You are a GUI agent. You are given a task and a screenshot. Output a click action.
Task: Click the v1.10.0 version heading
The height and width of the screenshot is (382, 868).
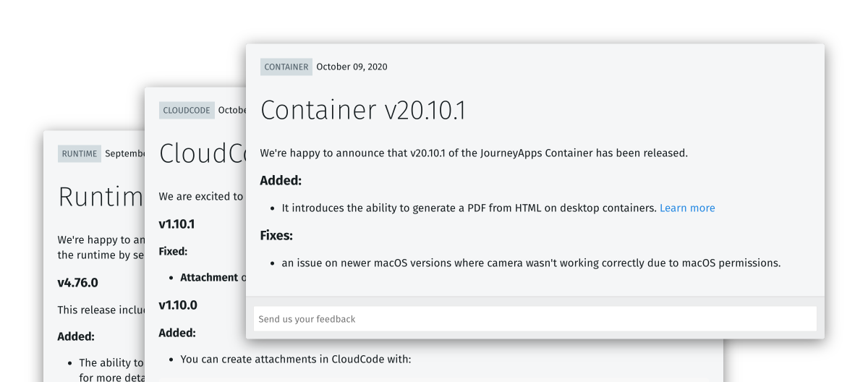tap(178, 305)
